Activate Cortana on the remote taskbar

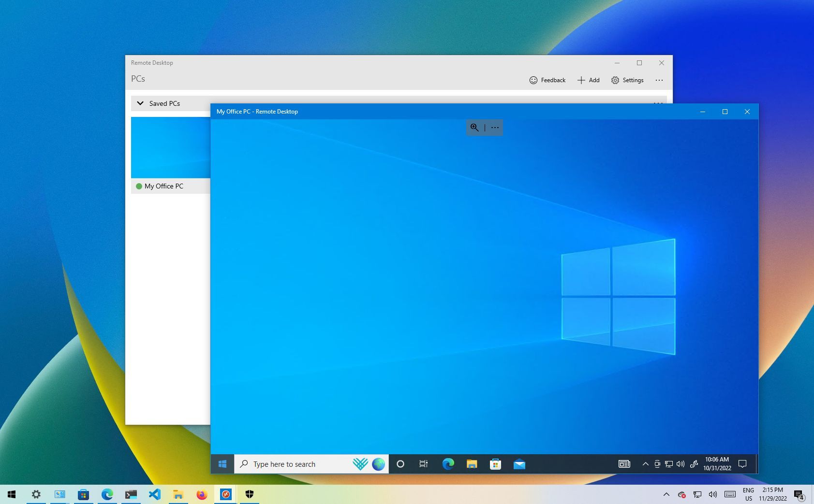(400, 464)
